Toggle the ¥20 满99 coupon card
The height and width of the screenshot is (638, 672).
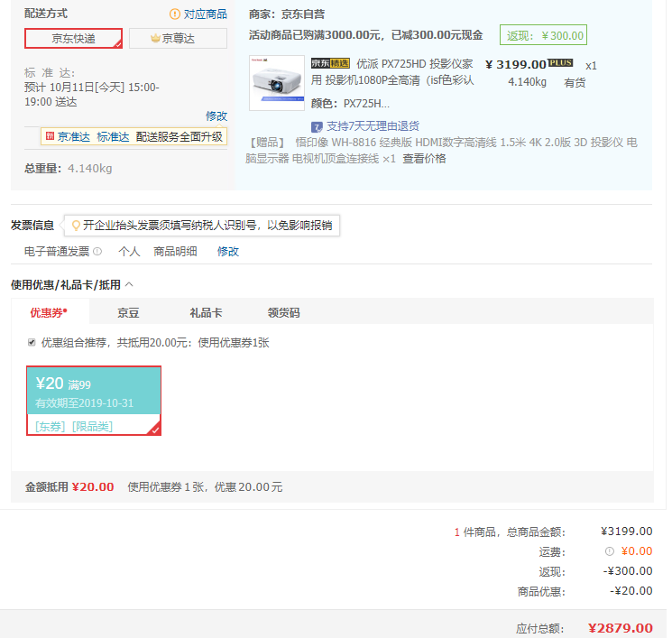pyautogui.click(x=94, y=401)
